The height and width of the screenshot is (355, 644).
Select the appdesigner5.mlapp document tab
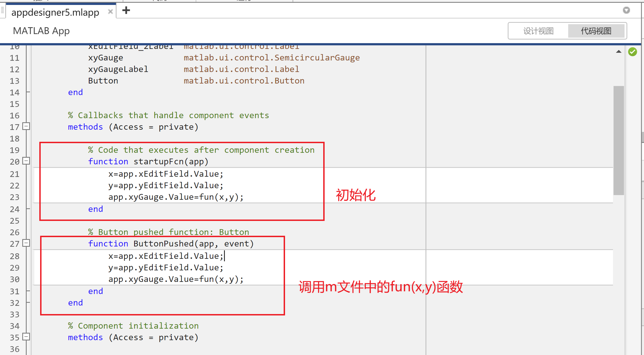pyautogui.click(x=55, y=12)
